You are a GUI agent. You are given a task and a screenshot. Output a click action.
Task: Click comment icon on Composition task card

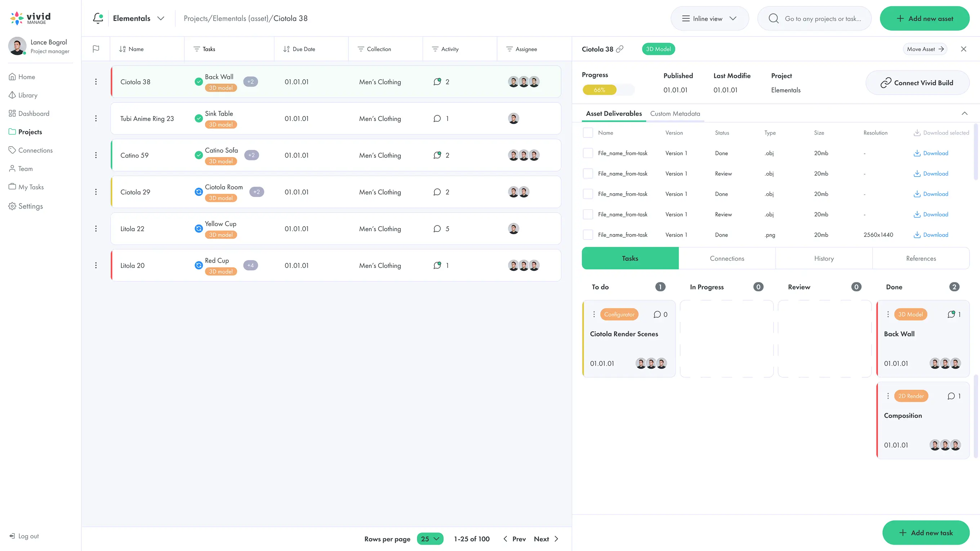pos(951,396)
